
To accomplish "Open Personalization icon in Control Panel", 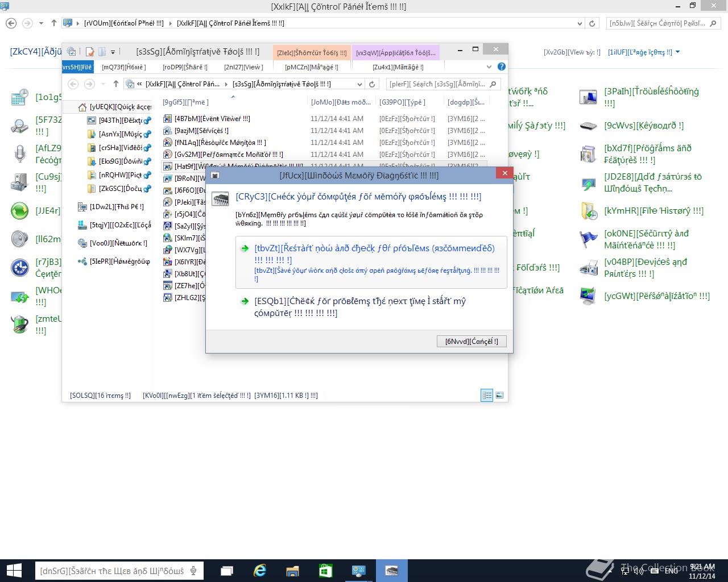I will pyautogui.click(x=588, y=296).
